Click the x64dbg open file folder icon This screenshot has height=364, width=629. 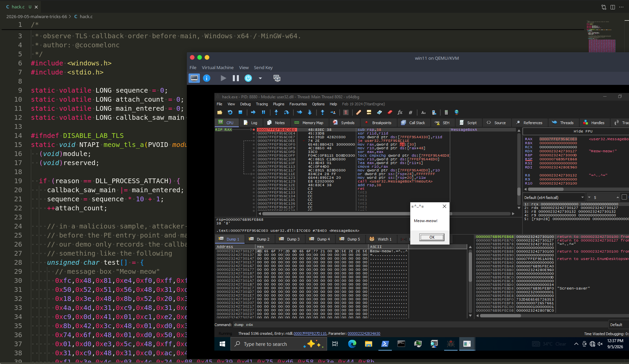(x=220, y=112)
